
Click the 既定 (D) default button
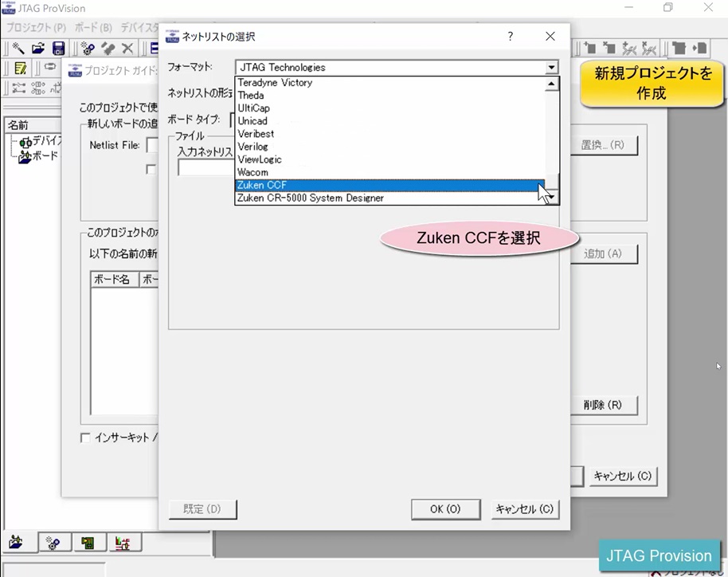(202, 509)
